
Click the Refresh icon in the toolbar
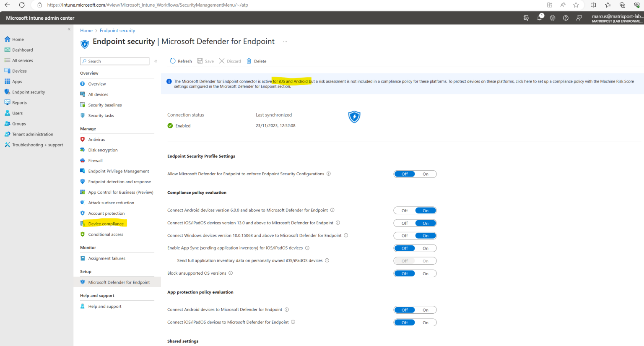[172, 61]
